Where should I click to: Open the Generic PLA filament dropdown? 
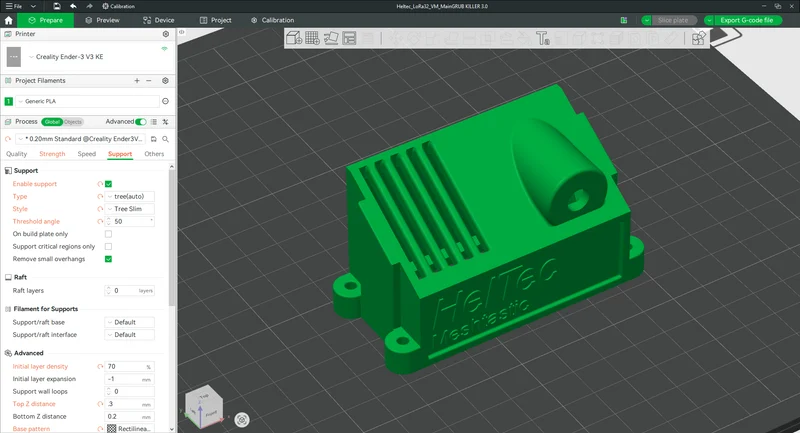pyautogui.click(x=87, y=101)
